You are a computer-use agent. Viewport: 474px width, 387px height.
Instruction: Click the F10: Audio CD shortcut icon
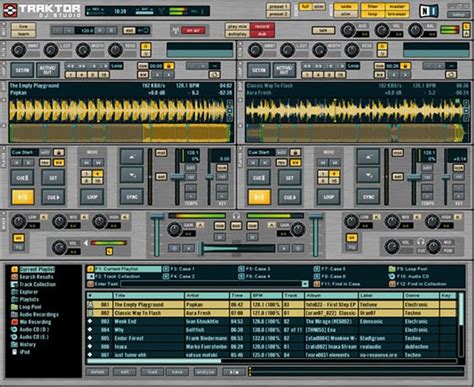pyautogui.click(x=392, y=276)
